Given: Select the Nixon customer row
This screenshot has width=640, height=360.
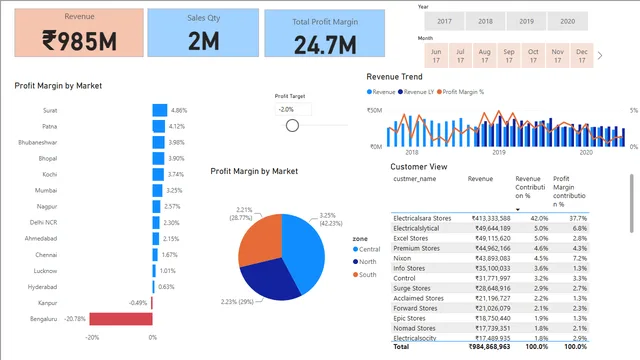Looking at the screenshot, I should [490, 258].
